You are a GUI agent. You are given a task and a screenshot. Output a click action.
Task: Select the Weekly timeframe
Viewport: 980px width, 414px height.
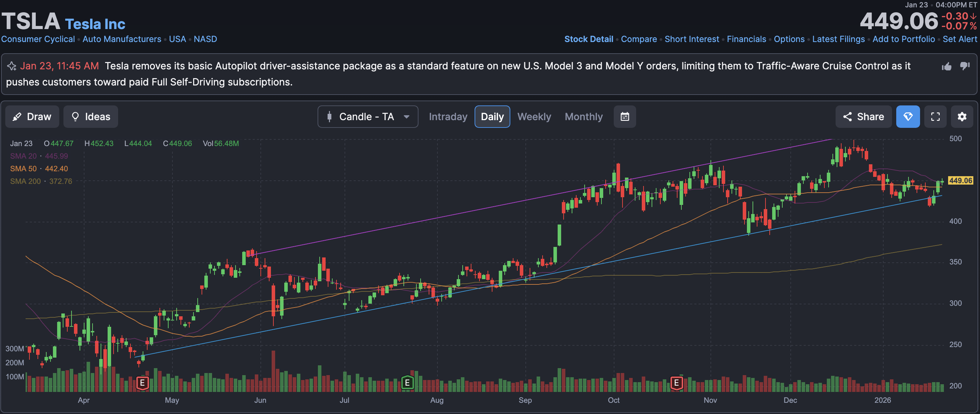click(534, 117)
